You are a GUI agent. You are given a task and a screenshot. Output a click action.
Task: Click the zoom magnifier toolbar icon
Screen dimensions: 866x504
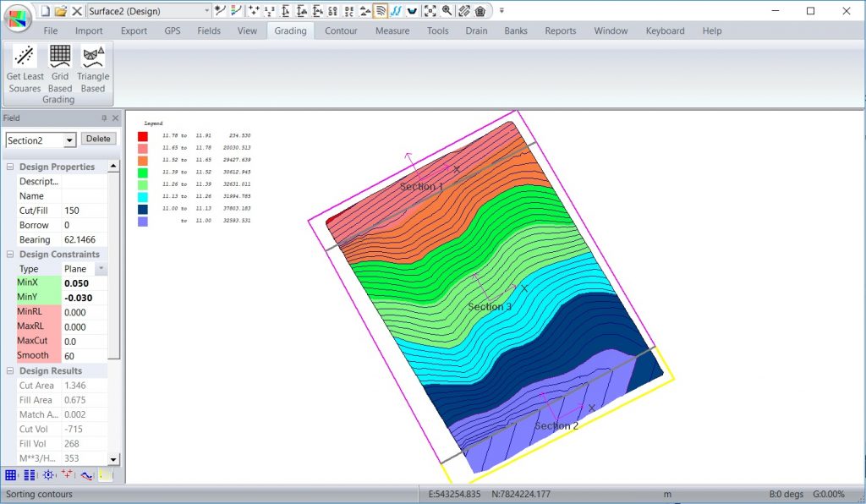pyautogui.click(x=447, y=11)
